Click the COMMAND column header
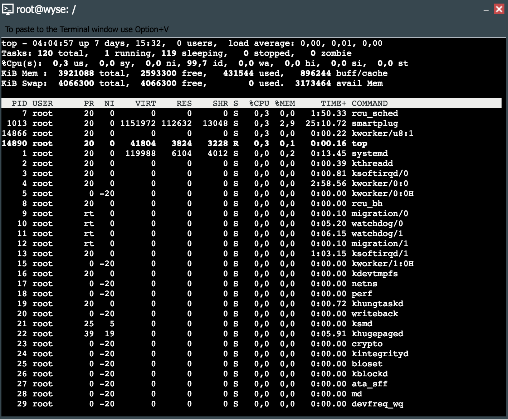This screenshot has height=420, width=508. tap(369, 103)
